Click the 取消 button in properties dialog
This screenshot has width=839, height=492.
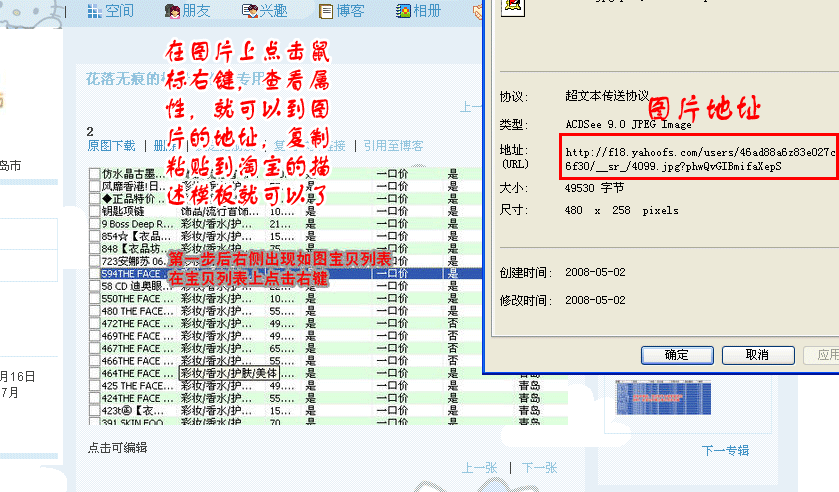click(758, 355)
